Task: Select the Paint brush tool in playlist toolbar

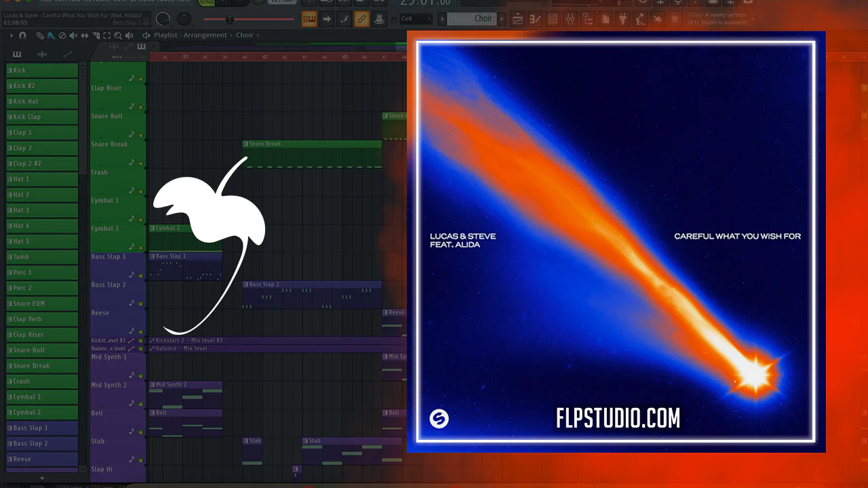Action: [x=51, y=35]
